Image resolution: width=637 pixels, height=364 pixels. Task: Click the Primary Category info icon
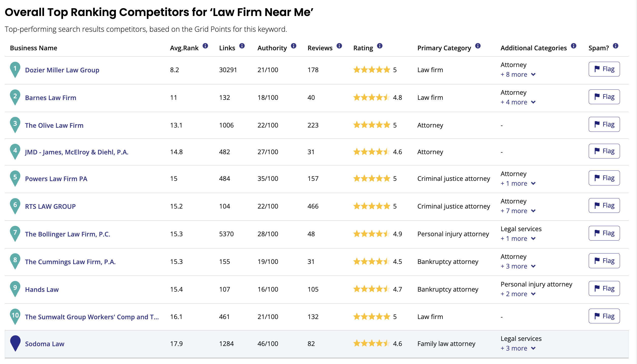(x=478, y=46)
